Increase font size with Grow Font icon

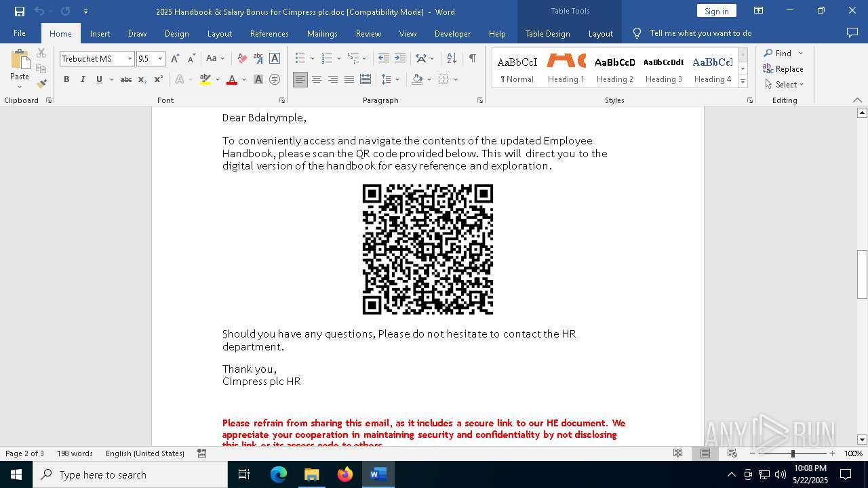click(x=176, y=59)
